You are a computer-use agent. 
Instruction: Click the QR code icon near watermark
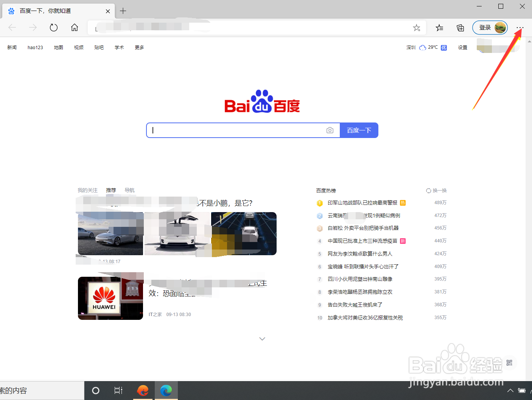pyautogui.click(x=510, y=363)
